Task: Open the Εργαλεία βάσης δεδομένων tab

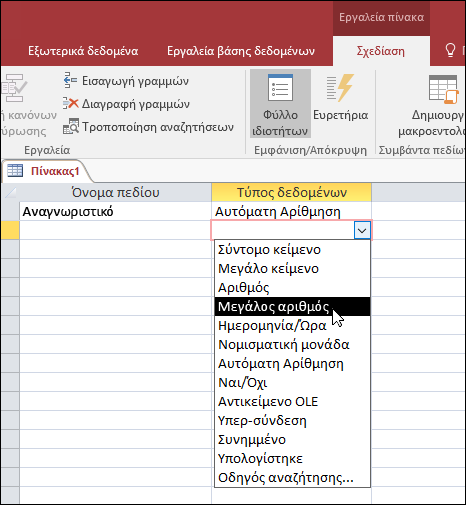Action: tap(241, 51)
